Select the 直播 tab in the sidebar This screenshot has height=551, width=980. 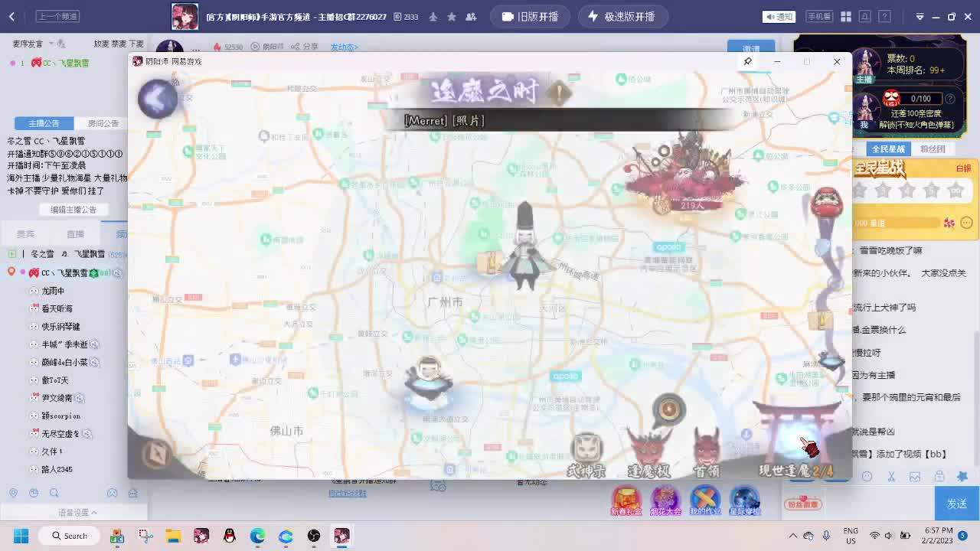tap(73, 233)
